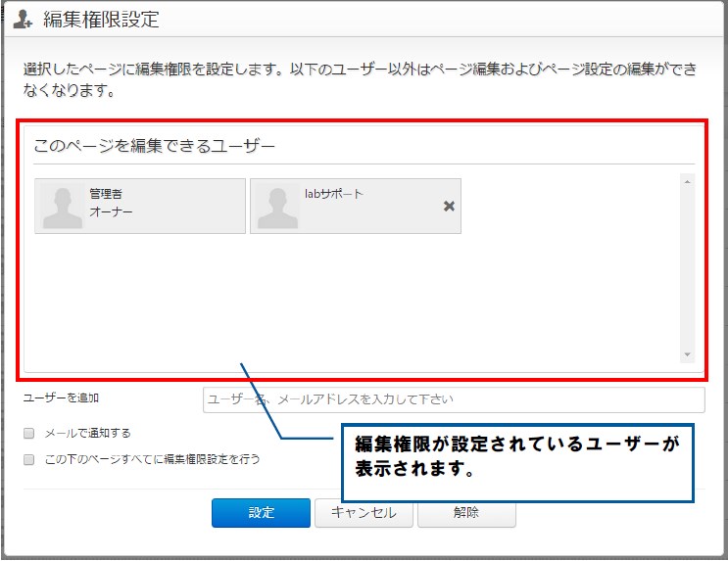Viewport: 728px width, 561px height.
Task: Click the 編集権限設定 dialog title
Action: [x=101, y=20]
